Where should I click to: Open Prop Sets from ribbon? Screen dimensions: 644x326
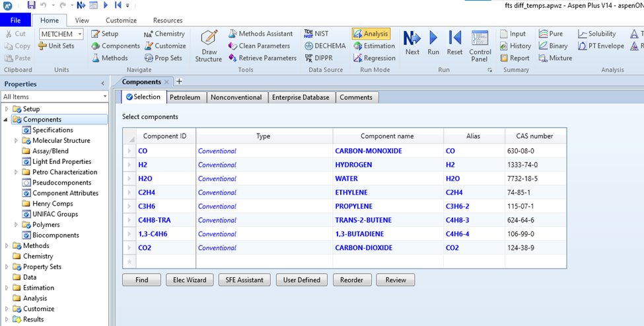tap(163, 58)
